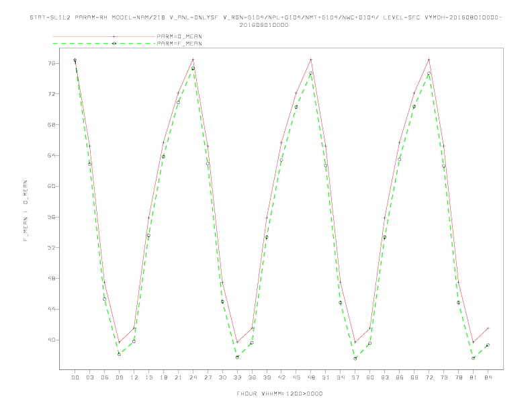Image resolution: width=532 pixels, height=411 pixels.
Task: Click forecast hour 45 on the x-axis
Action: tap(296, 377)
